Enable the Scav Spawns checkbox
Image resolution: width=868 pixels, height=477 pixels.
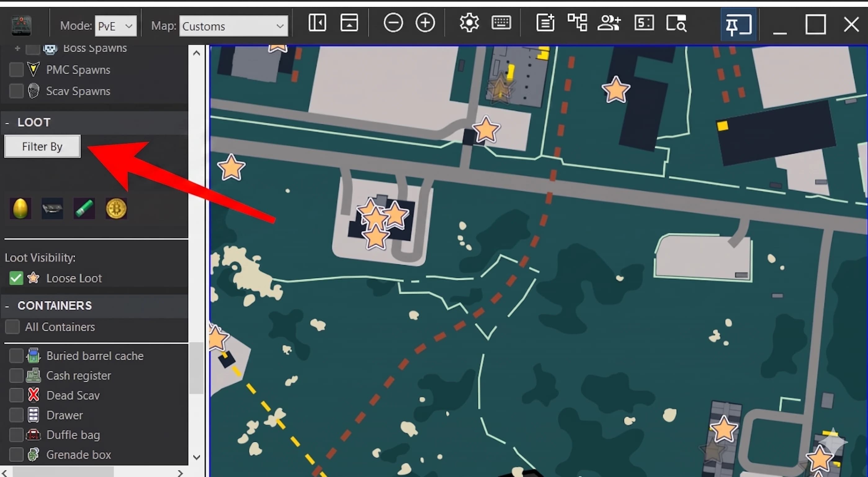(16, 91)
